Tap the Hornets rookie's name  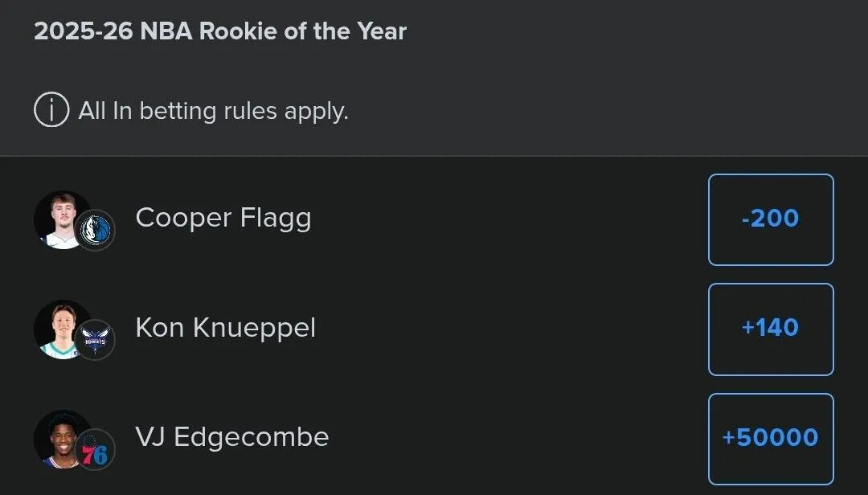tap(225, 328)
